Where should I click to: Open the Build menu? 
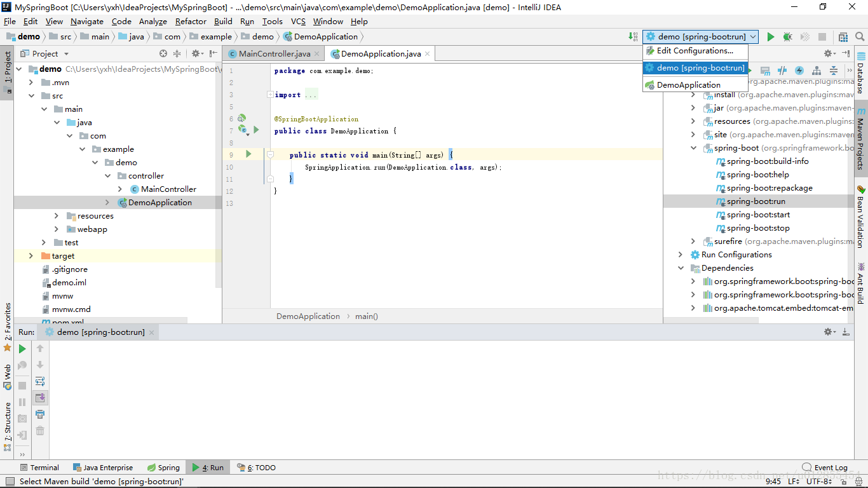223,21
